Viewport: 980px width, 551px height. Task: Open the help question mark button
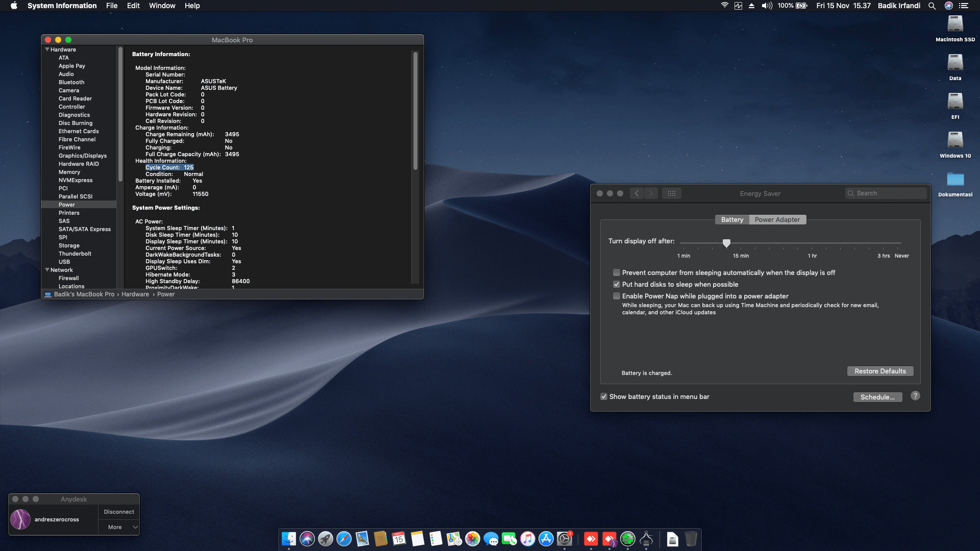(915, 396)
